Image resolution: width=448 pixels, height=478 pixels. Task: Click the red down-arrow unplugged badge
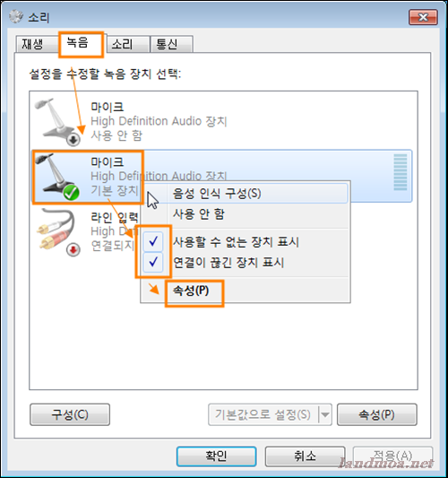pos(73,249)
